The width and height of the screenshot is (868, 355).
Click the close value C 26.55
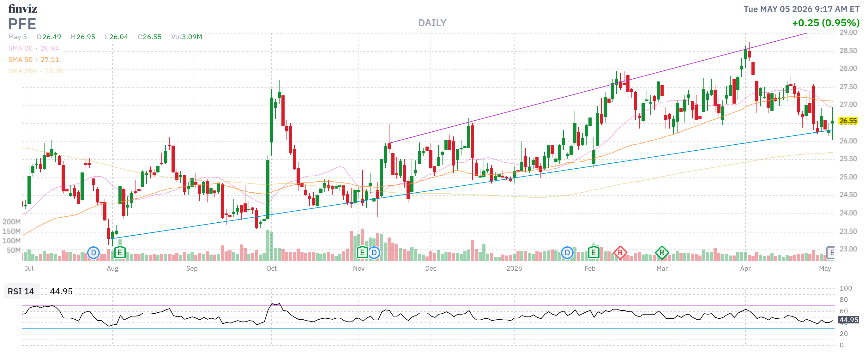pyautogui.click(x=150, y=37)
